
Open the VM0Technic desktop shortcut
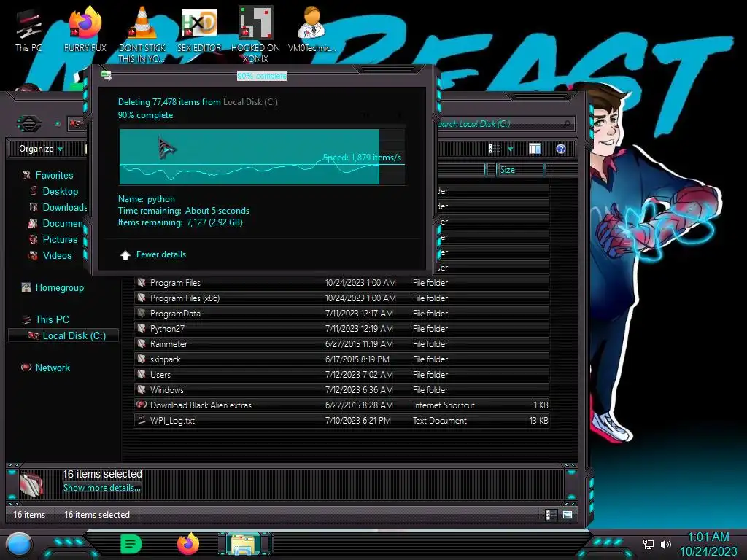(311, 29)
